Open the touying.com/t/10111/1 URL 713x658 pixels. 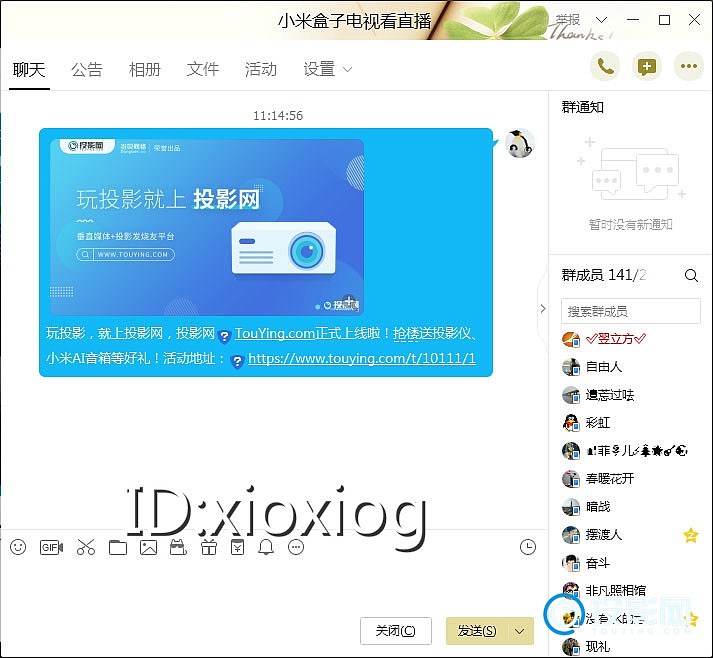coord(362,358)
